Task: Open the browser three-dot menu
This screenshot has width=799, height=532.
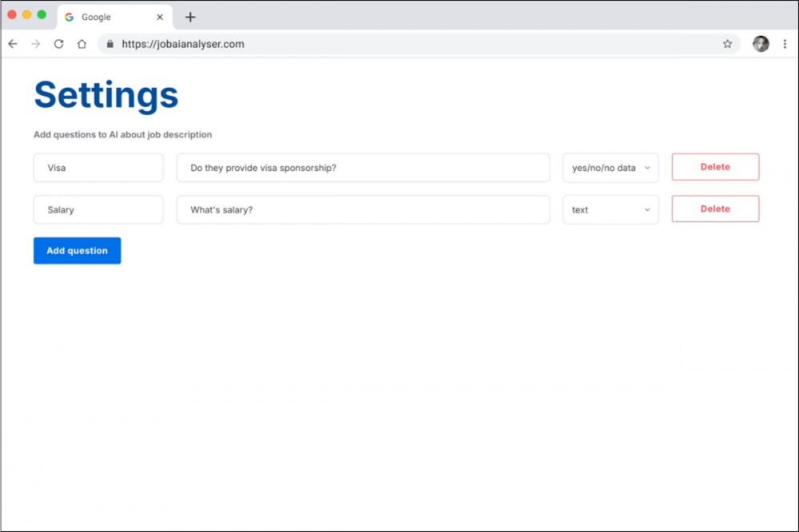Action: (785, 44)
